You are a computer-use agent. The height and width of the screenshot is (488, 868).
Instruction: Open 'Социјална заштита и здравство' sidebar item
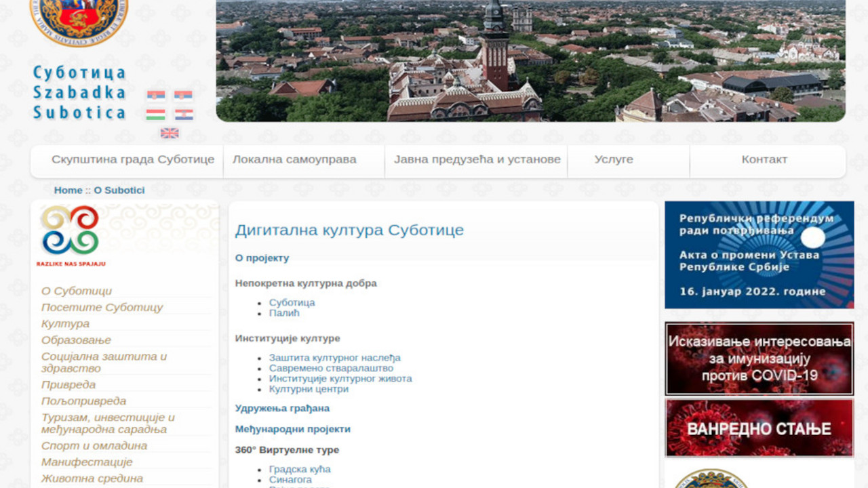(x=104, y=362)
